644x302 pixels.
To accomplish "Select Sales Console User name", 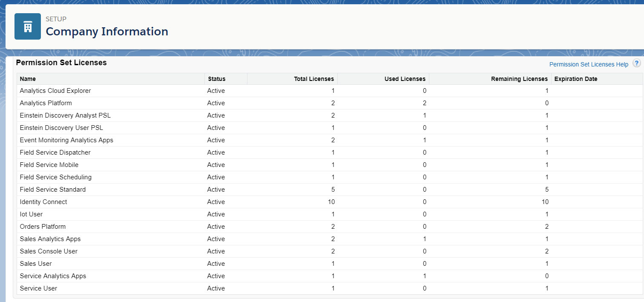I will click(x=49, y=251).
